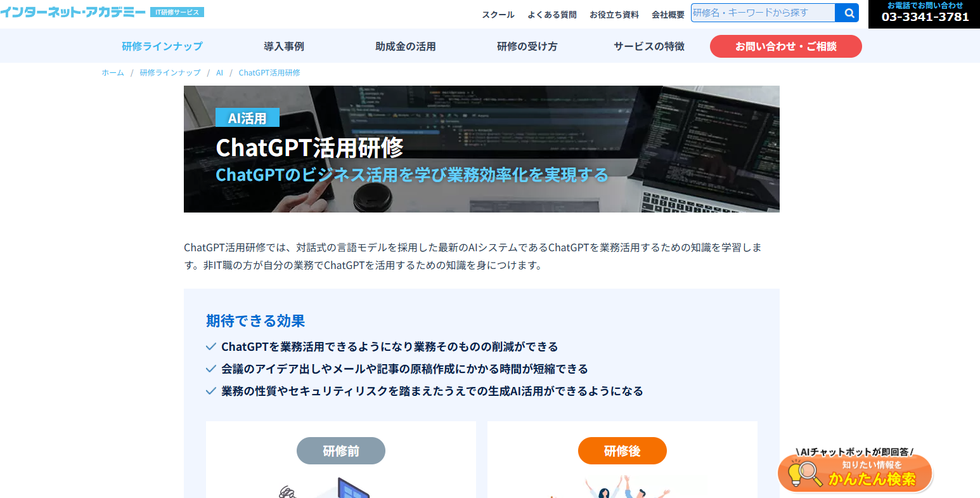This screenshot has height=498, width=980.
Task: Click the インターネット・アカデミー logo
Action: coord(73,12)
